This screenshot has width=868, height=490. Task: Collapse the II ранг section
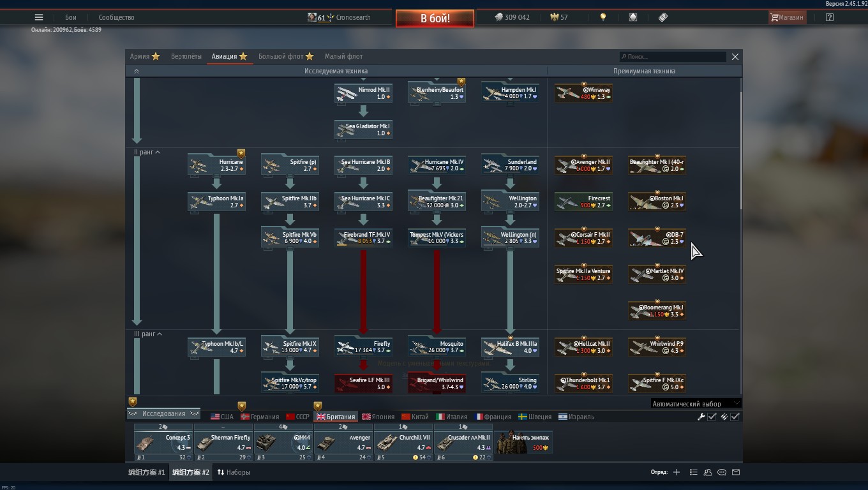(147, 152)
